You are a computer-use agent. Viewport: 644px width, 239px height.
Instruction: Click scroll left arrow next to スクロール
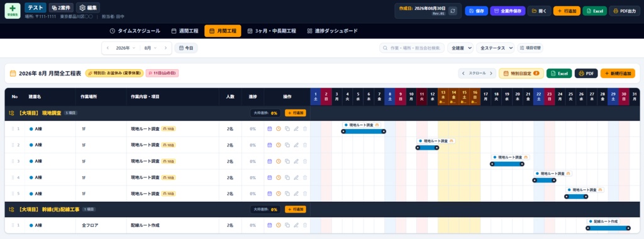click(x=464, y=74)
